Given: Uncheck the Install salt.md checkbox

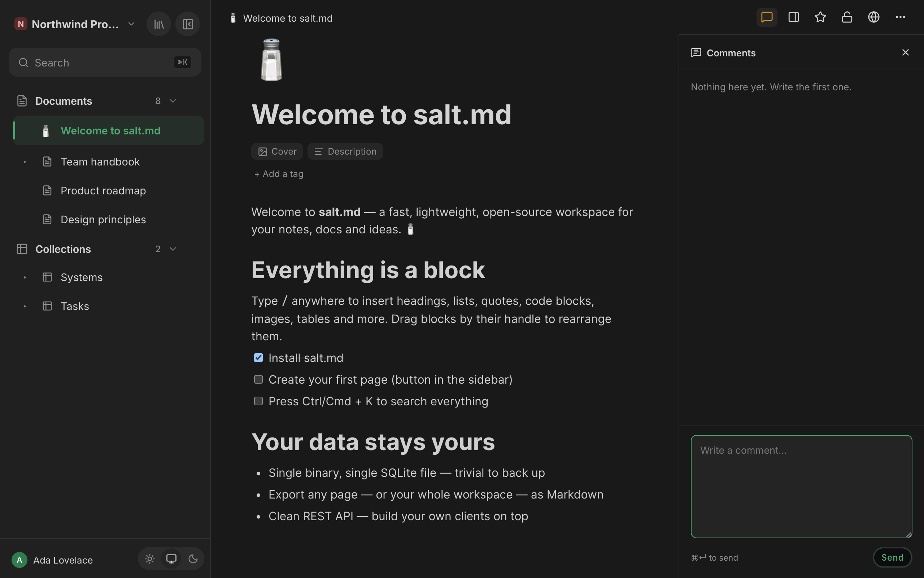Looking at the screenshot, I should 258,358.
